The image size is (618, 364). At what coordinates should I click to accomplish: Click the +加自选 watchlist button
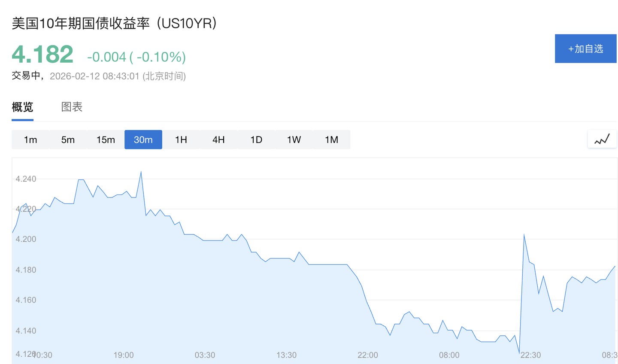[x=585, y=49]
